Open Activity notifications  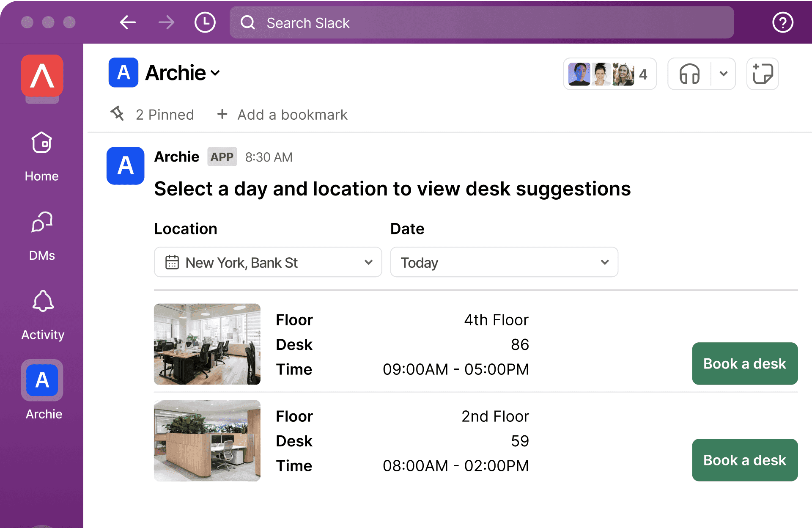(41, 312)
